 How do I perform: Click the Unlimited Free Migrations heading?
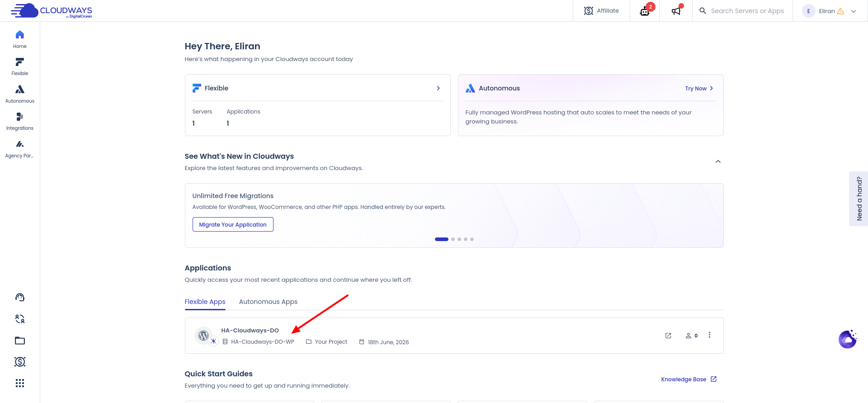[233, 196]
